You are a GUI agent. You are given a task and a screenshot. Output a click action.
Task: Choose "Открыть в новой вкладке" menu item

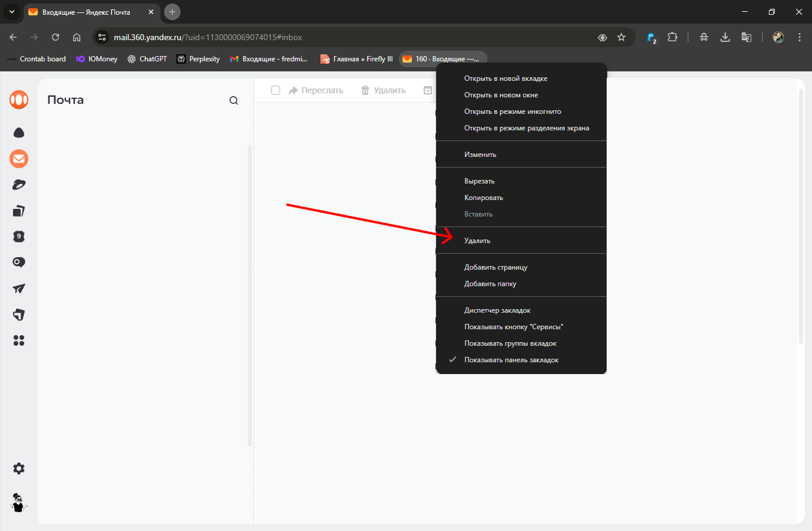[506, 78]
